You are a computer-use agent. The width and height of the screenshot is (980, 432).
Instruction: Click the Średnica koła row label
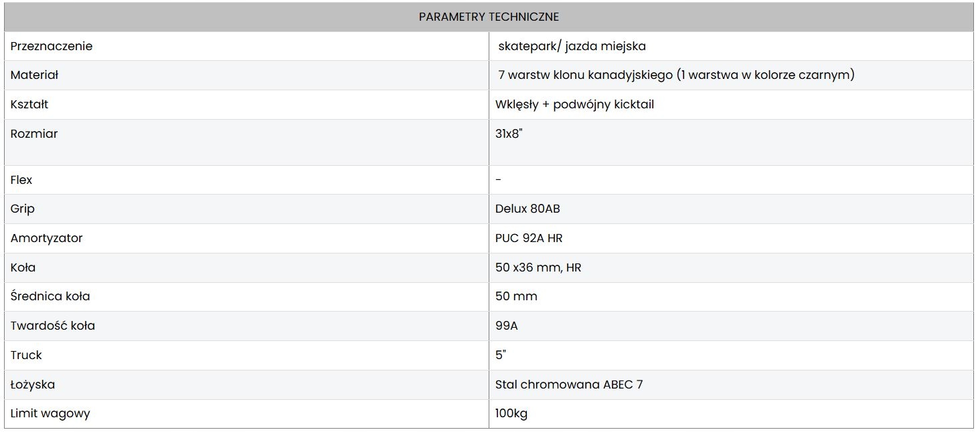[50, 296]
